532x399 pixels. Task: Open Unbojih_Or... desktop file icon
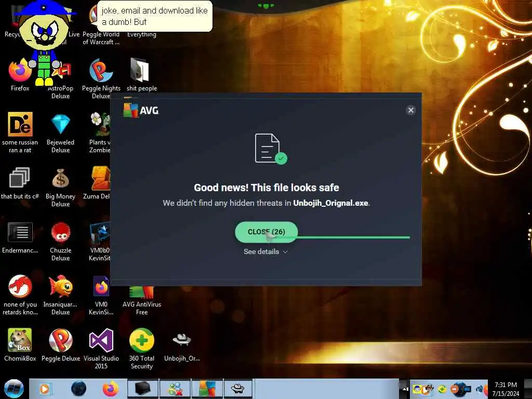tap(182, 346)
